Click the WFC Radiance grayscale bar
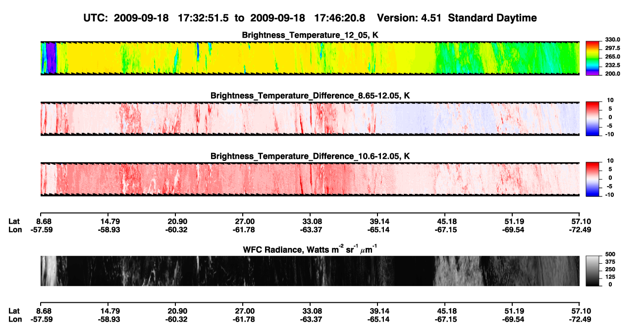644x330 pixels. [593, 271]
